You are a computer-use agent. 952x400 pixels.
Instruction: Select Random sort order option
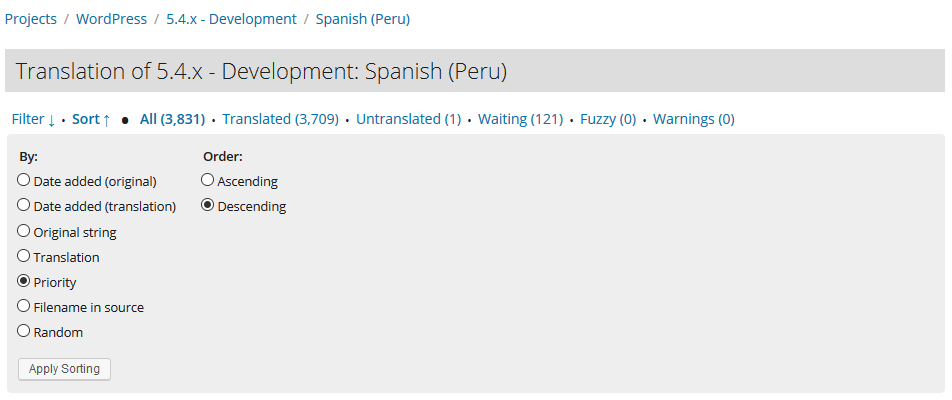click(x=24, y=332)
